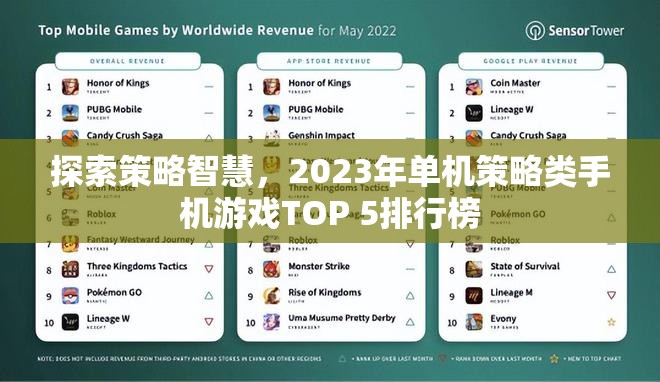Click the up triangle icon in the footer legend
Viewport: 660px width, 382px height.
tap(343, 359)
